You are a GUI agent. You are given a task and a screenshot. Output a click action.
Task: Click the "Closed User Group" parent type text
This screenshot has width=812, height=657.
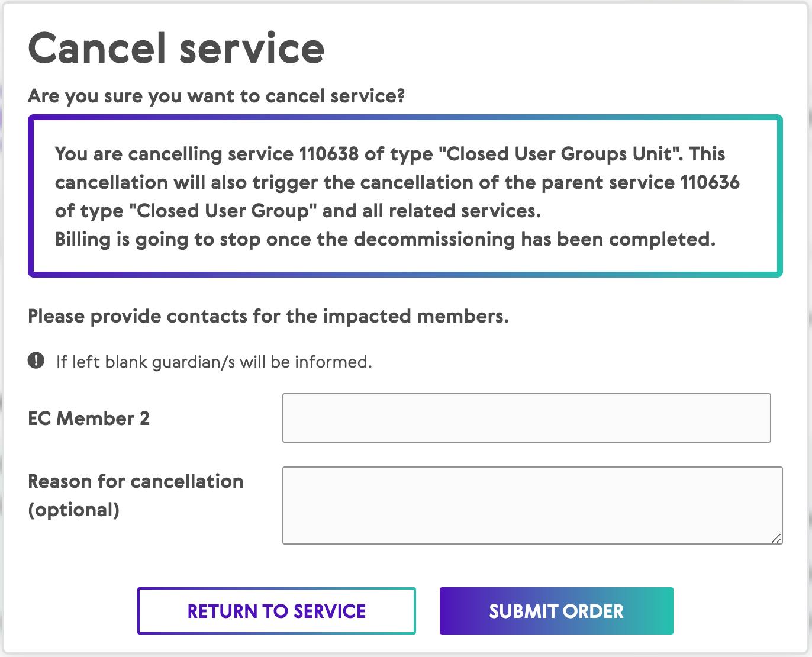point(223,211)
